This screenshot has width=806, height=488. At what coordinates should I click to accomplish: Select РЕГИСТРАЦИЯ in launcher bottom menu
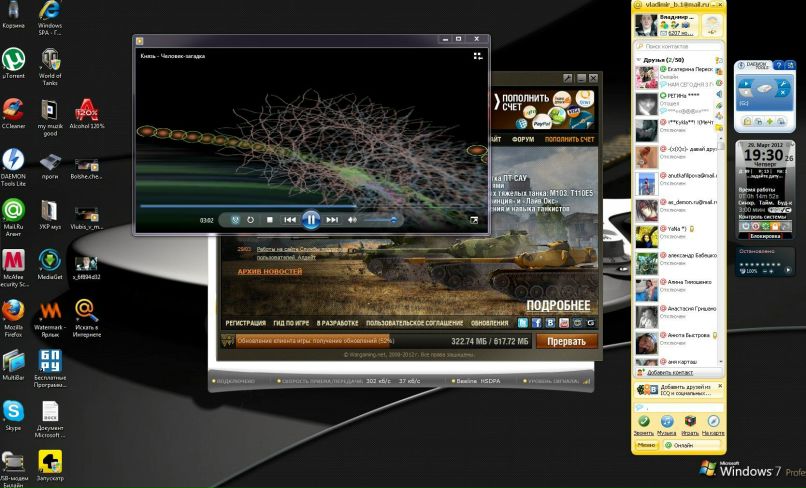245,323
